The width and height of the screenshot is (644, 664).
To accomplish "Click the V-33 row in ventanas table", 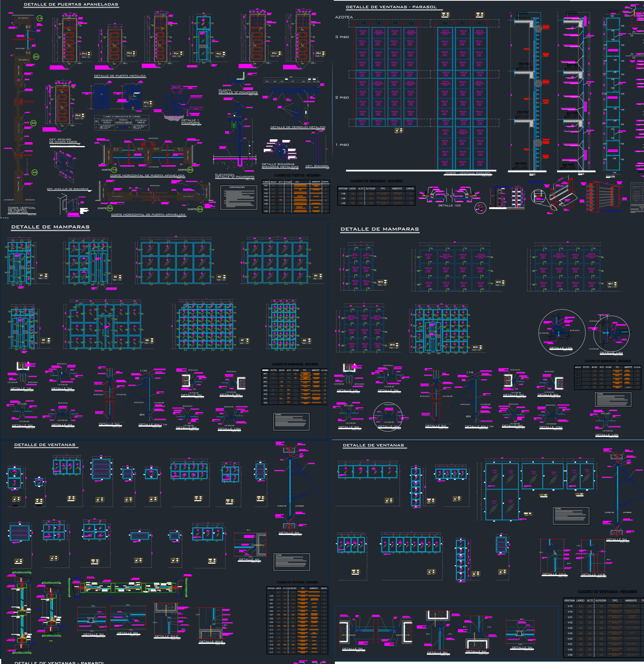I will coord(604,655).
